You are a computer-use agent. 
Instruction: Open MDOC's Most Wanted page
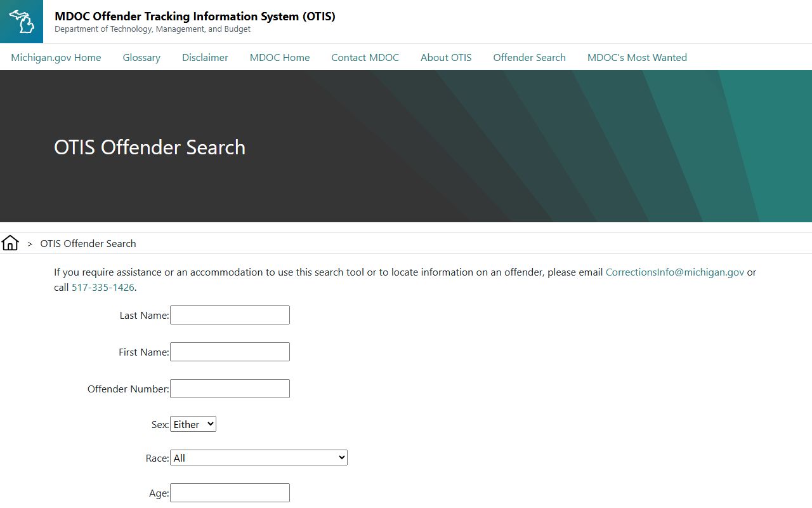coord(637,57)
